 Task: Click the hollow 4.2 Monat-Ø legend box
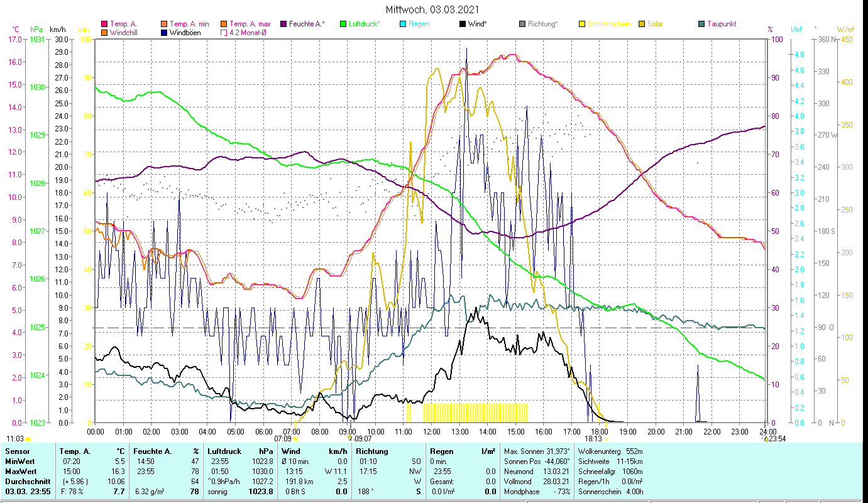click(x=223, y=32)
